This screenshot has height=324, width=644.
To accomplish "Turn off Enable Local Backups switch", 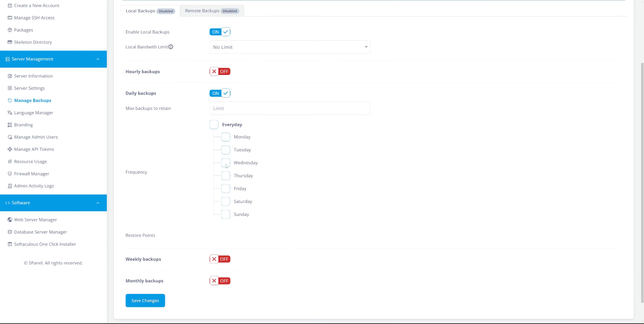I will (220, 32).
